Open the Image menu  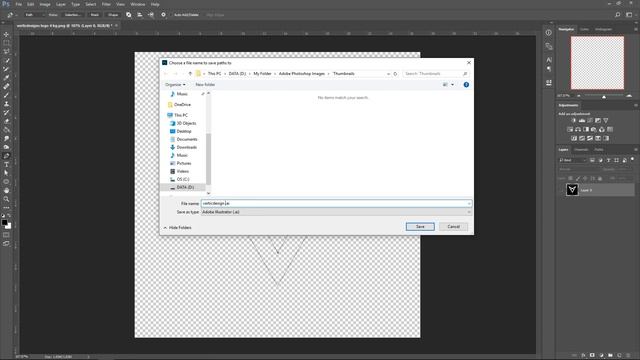[45, 4]
